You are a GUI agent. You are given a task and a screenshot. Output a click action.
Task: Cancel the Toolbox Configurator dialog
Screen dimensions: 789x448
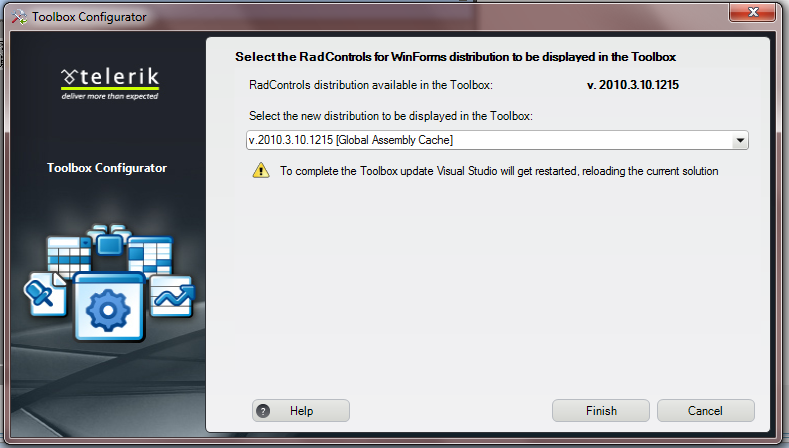[705, 411]
